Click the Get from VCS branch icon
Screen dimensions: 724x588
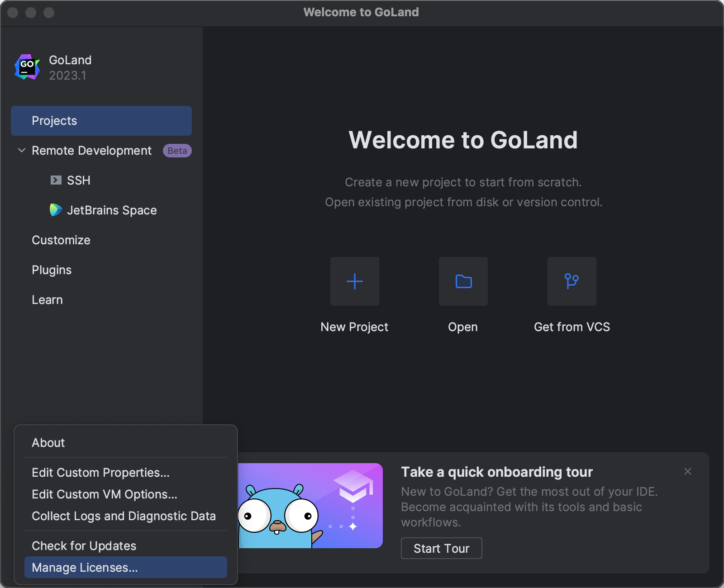572,281
